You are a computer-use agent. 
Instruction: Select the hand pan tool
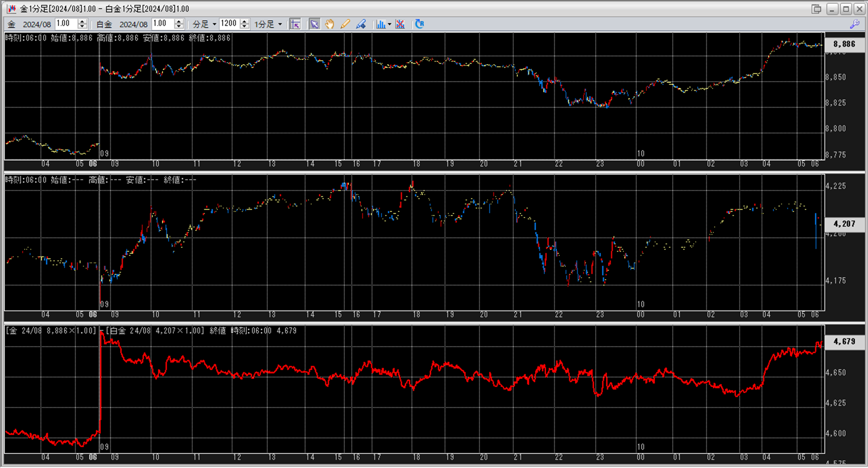tap(330, 24)
